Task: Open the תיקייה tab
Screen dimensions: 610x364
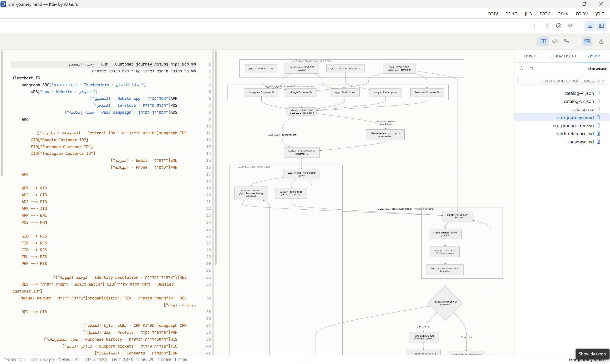Action: coord(594,56)
